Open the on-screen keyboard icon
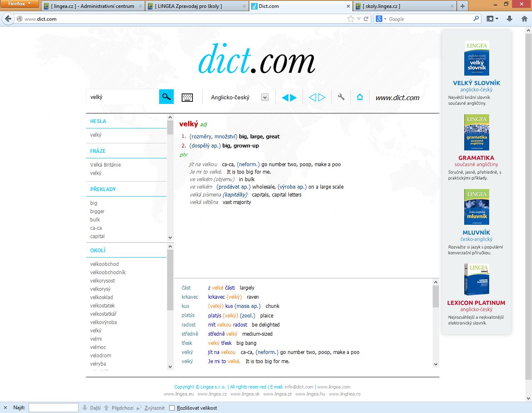The height and width of the screenshot is (413, 532). [x=187, y=97]
